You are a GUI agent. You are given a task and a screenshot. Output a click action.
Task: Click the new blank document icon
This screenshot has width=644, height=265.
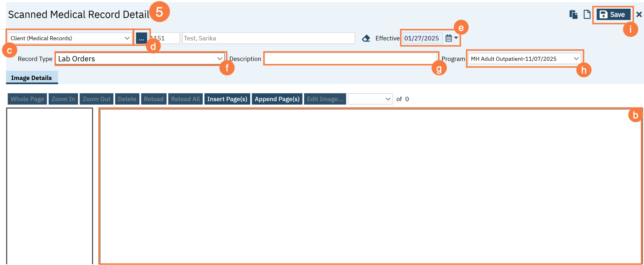coord(587,14)
